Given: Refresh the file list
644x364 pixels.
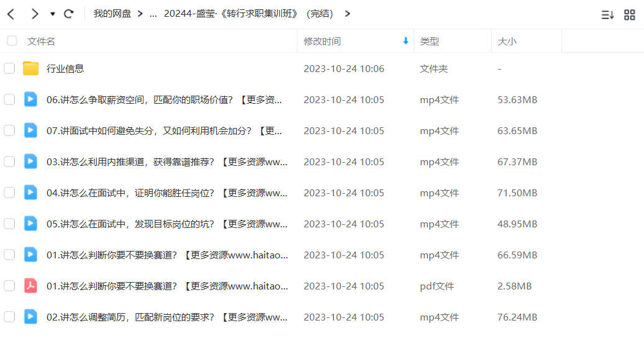Looking at the screenshot, I should point(68,14).
